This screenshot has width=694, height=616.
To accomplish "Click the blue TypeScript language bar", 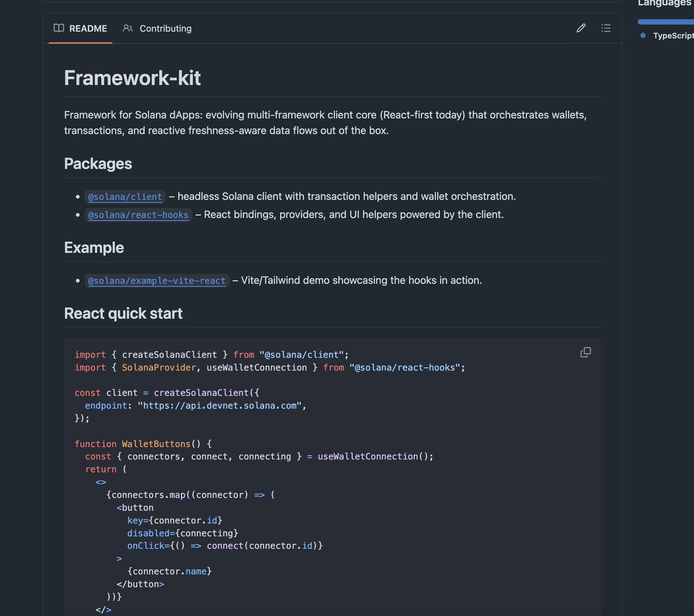I will (x=666, y=22).
